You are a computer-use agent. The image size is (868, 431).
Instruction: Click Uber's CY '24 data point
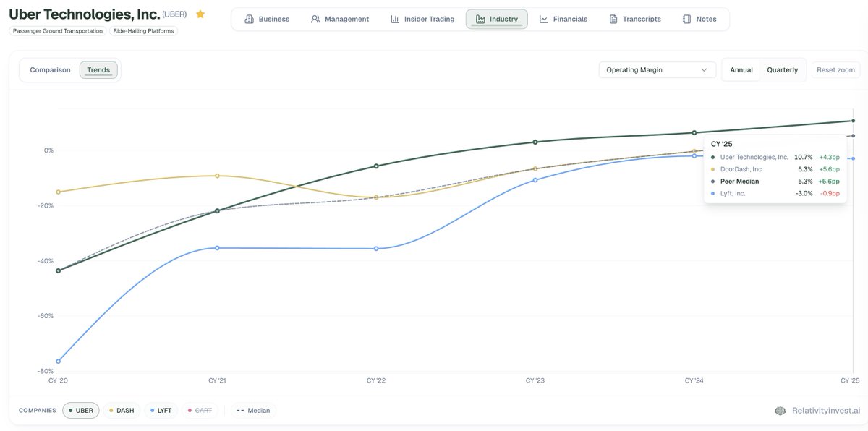694,132
